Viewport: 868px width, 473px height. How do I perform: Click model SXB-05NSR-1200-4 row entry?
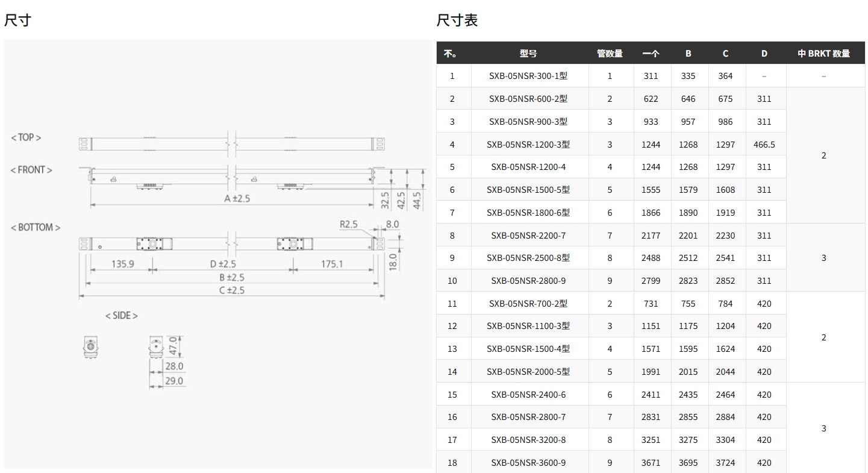click(x=528, y=167)
